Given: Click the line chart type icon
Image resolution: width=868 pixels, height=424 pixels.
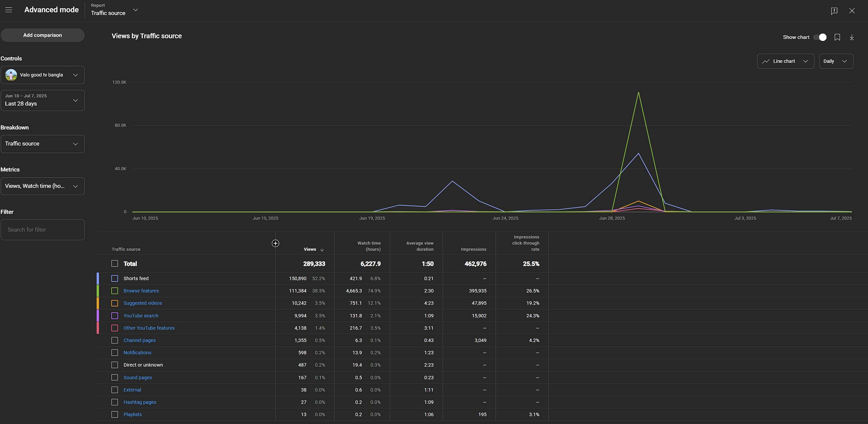Looking at the screenshot, I should pyautogui.click(x=766, y=61).
